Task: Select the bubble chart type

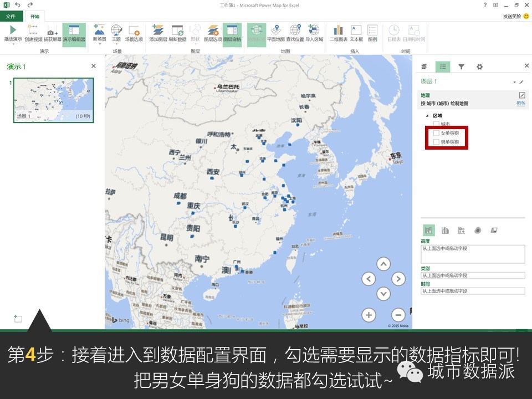Action: click(x=462, y=231)
